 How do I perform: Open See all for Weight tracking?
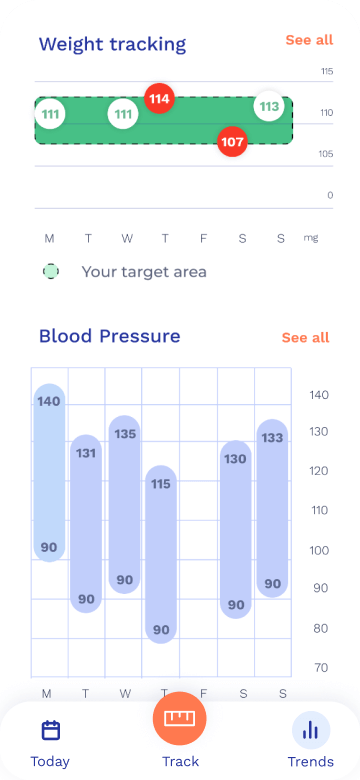(x=309, y=40)
